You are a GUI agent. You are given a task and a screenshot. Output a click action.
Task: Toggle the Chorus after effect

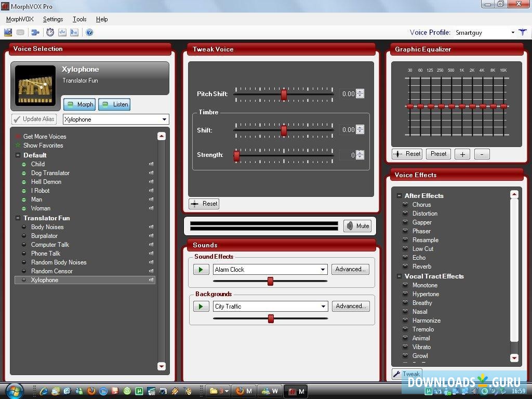click(405, 205)
